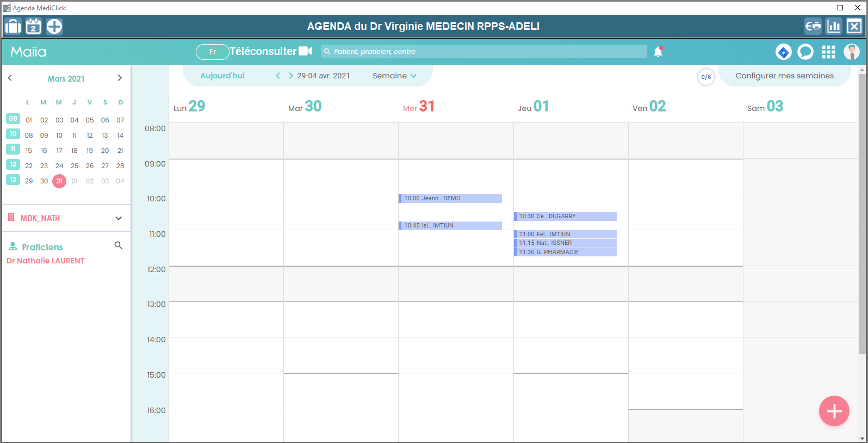Viewport: 868px width, 443px height.
Task: Click the patient search field
Action: pyautogui.click(x=484, y=52)
